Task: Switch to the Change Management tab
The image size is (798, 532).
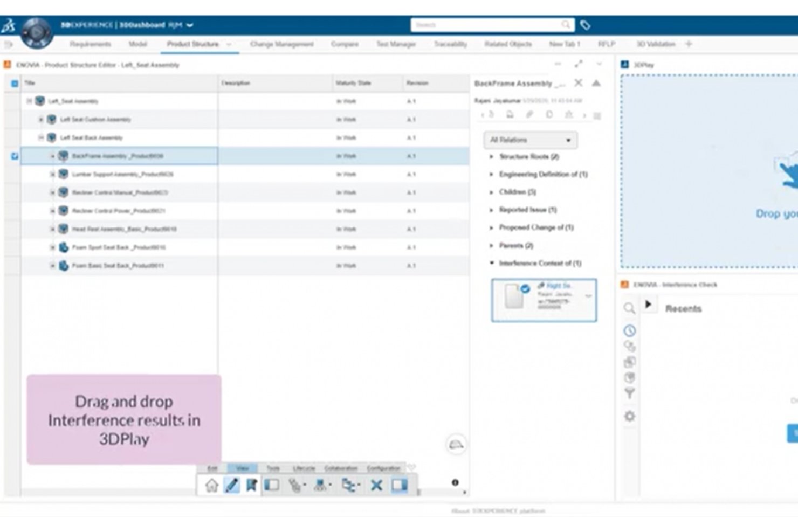Action: [282, 44]
